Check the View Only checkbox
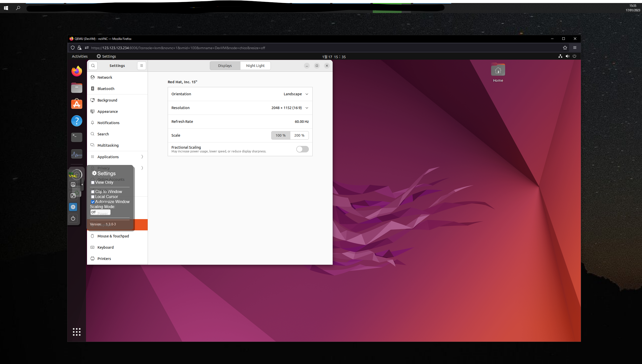This screenshot has height=364, width=642. [93, 183]
